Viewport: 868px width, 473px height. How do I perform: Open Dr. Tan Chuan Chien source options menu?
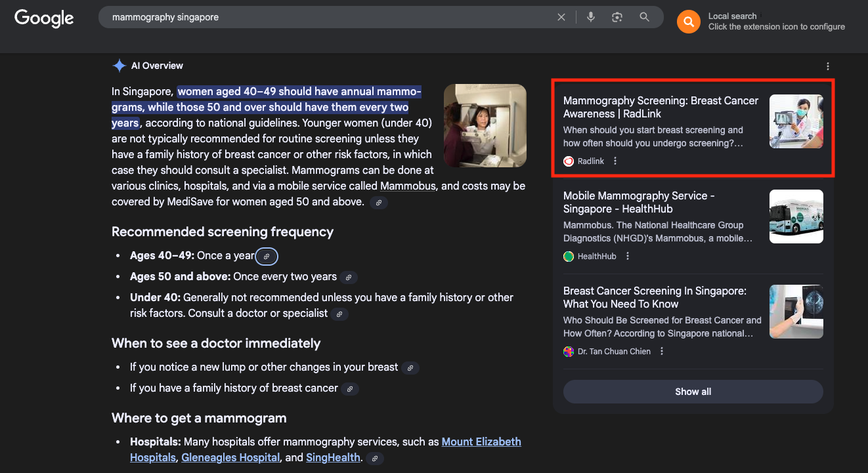(662, 352)
